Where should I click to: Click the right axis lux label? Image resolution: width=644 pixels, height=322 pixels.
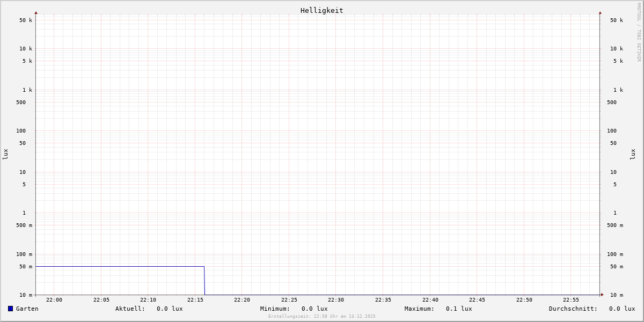point(633,154)
